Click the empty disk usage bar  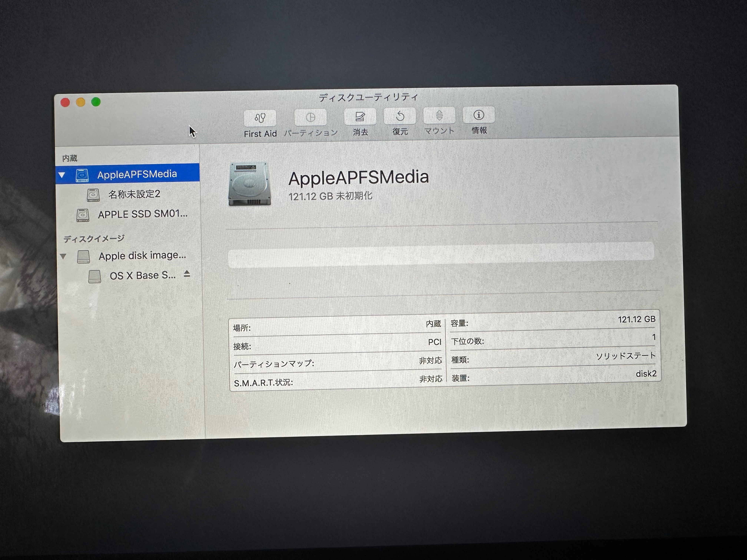[x=441, y=255]
